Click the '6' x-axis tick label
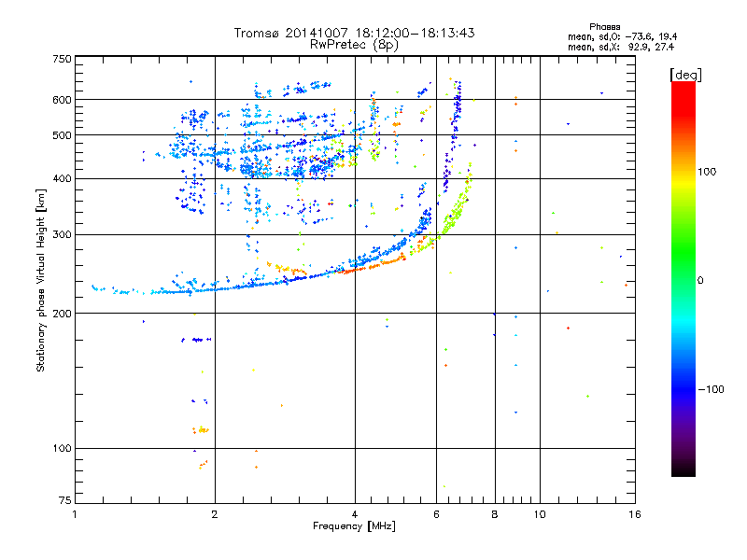747x560 pixels. click(436, 514)
